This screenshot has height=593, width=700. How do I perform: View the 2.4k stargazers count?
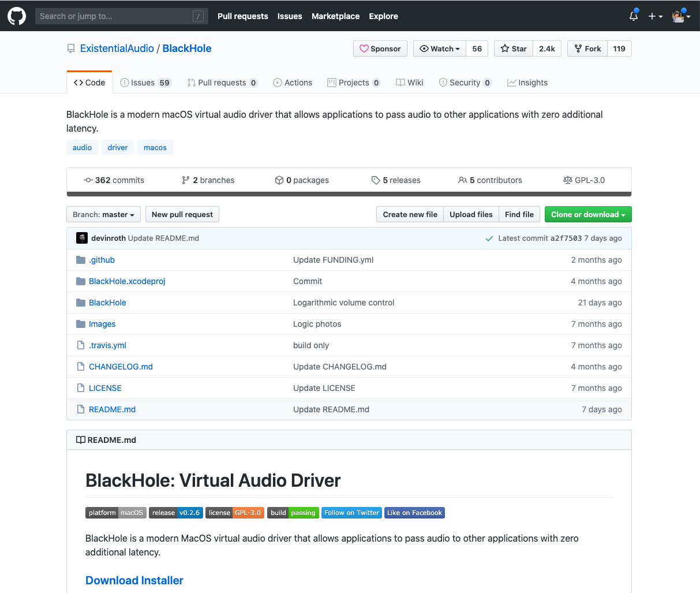[x=547, y=49]
